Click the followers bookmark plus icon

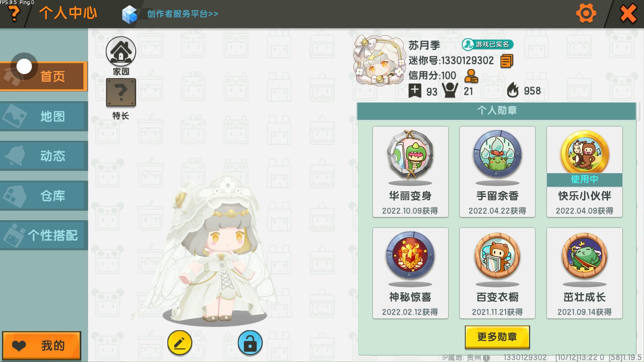pos(415,91)
